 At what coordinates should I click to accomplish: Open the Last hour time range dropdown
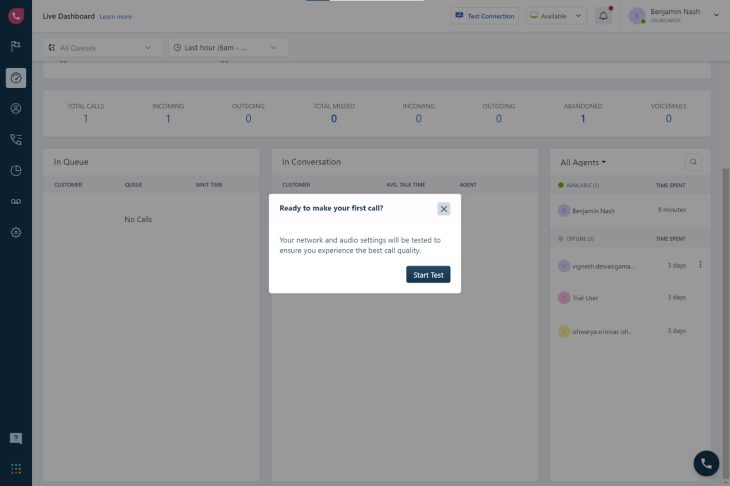point(227,47)
